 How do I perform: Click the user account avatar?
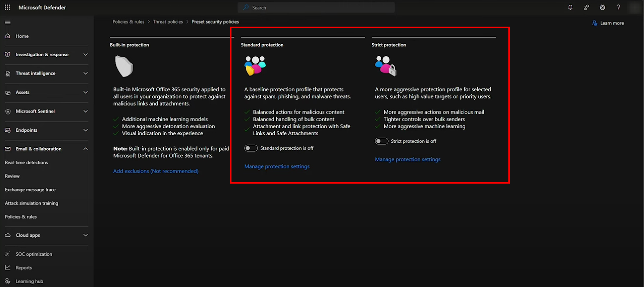[x=635, y=7]
